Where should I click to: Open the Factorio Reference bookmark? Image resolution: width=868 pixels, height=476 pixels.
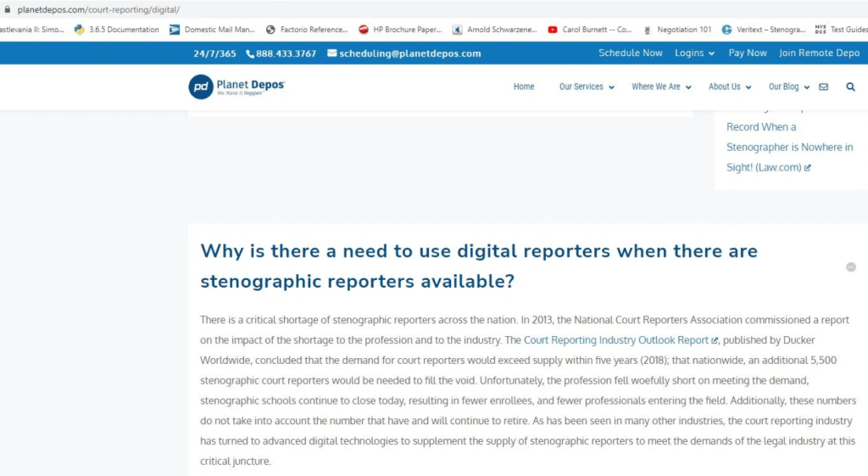click(307, 30)
